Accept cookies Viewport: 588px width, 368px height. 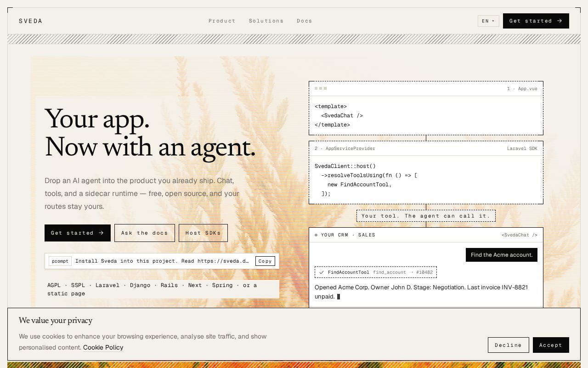(x=551, y=345)
